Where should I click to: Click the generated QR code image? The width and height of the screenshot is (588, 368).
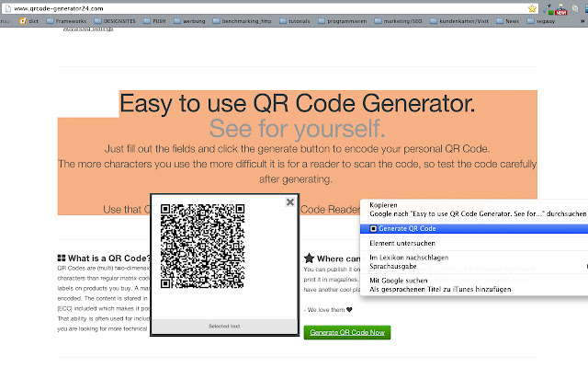[202, 246]
